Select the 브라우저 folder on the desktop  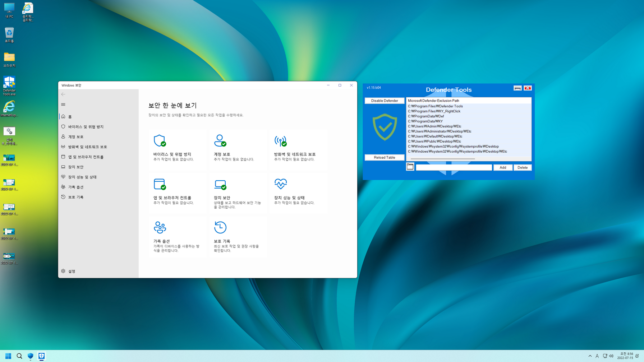coord(9,60)
